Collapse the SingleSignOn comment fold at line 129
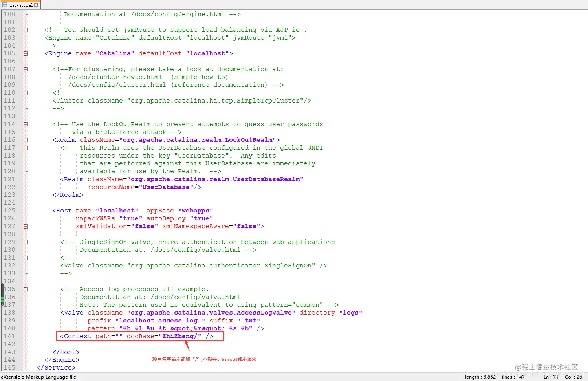The image size is (588, 381). pyautogui.click(x=26, y=242)
